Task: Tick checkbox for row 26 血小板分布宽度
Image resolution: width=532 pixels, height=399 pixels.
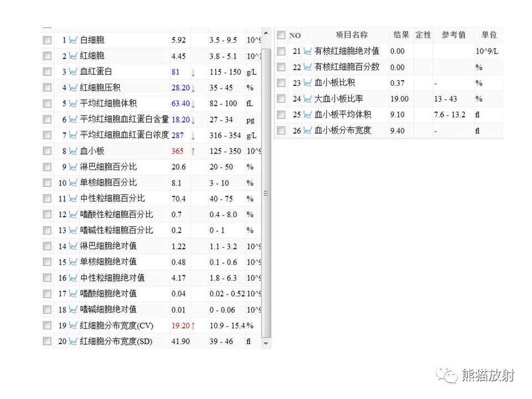Action: click(x=282, y=130)
